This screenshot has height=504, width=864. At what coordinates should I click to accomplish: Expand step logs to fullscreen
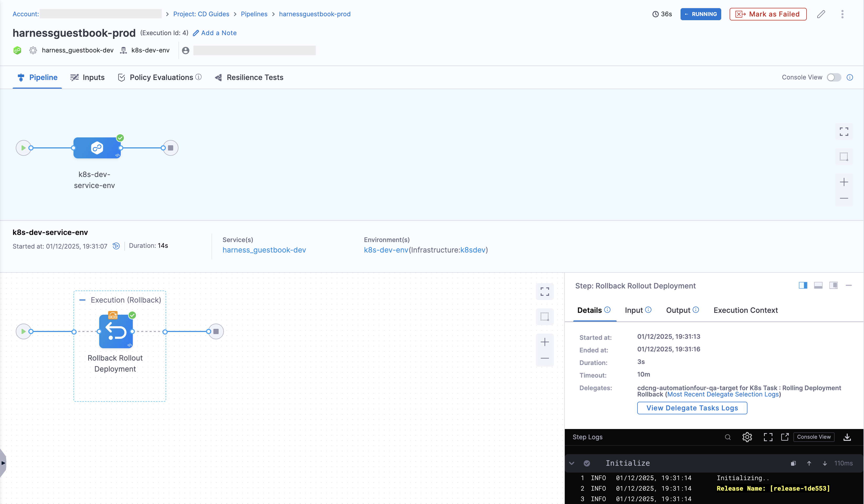[x=768, y=437]
